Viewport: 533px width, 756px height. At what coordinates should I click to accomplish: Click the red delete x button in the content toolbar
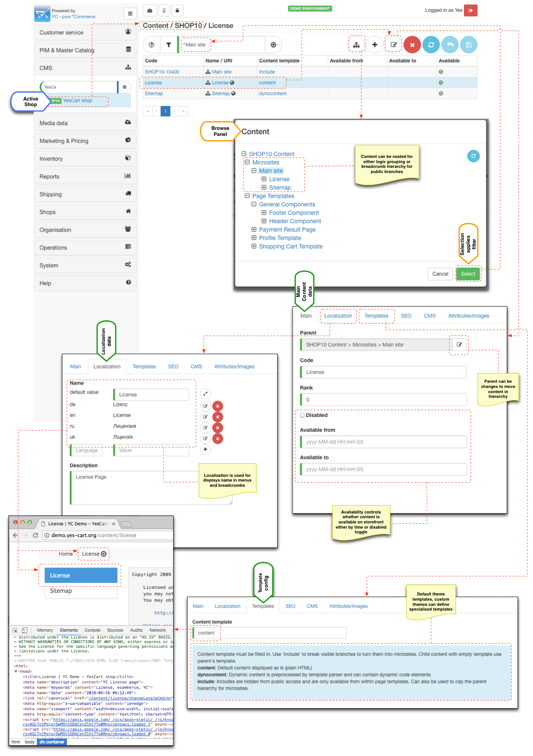point(412,45)
